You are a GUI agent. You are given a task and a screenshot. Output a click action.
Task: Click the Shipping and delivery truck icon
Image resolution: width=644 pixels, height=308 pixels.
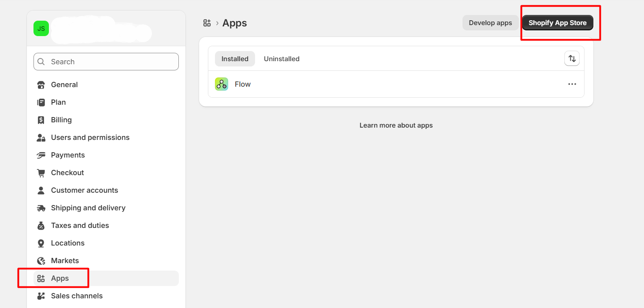[x=41, y=208]
